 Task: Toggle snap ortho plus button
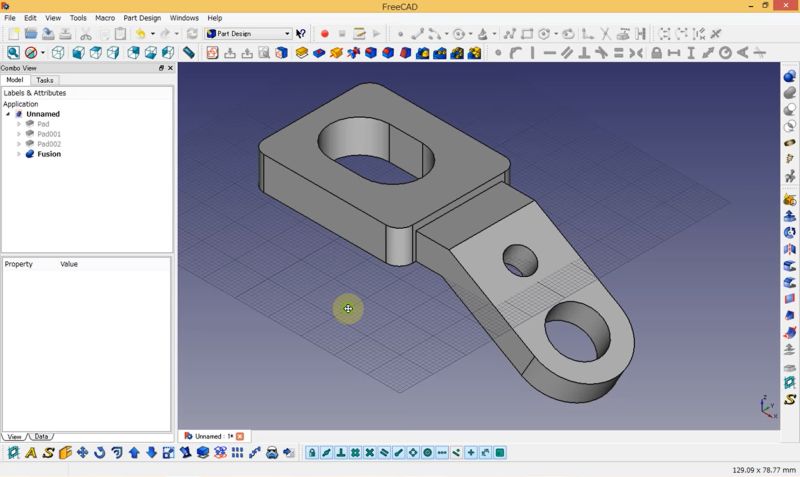click(471, 453)
